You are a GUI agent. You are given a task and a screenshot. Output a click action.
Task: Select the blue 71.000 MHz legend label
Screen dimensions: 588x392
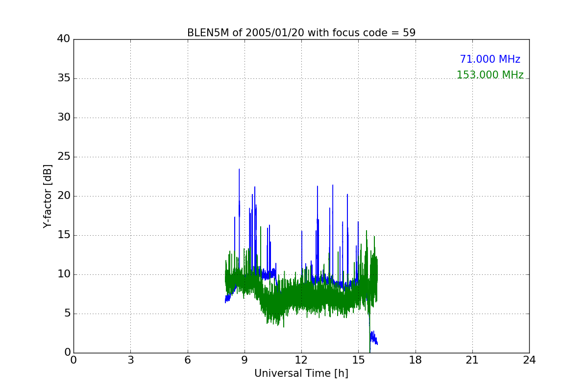[490, 59]
